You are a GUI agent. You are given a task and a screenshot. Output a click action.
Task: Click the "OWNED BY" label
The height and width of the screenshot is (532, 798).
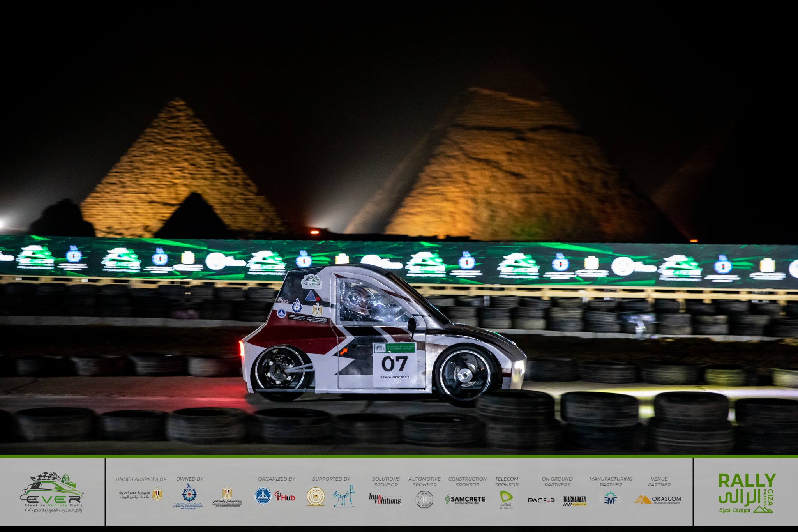click(x=190, y=479)
